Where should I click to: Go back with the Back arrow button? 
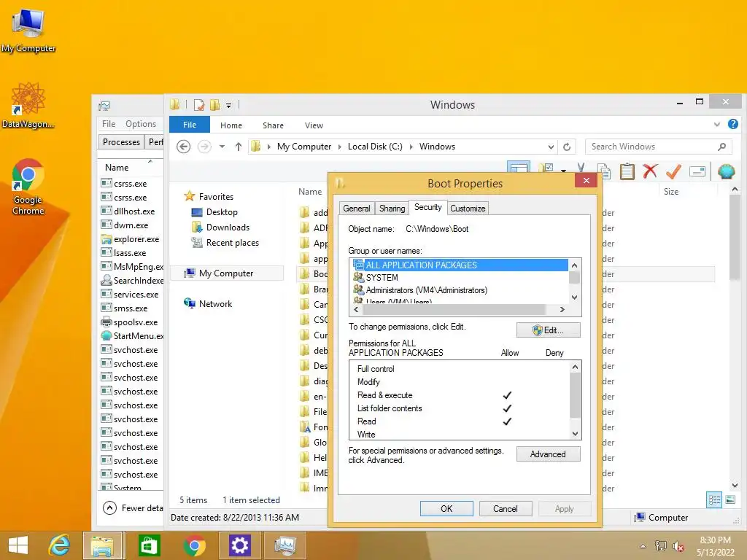point(183,146)
